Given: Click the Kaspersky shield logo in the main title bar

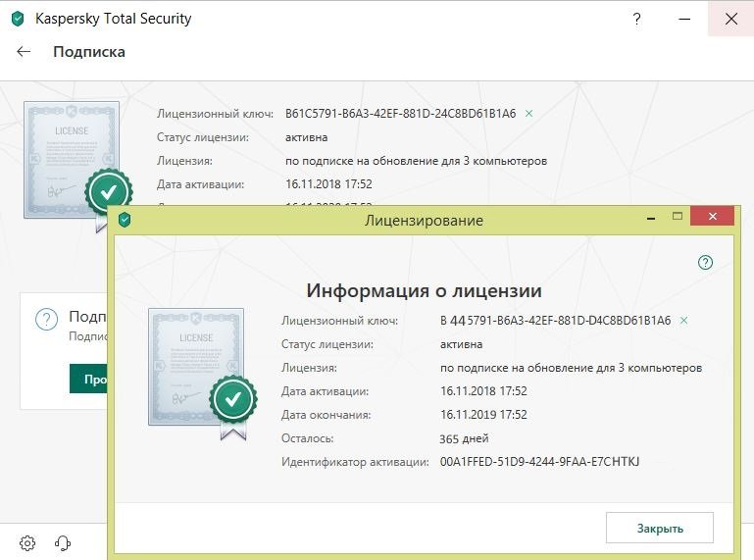Looking at the screenshot, I should tap(18, 19).
